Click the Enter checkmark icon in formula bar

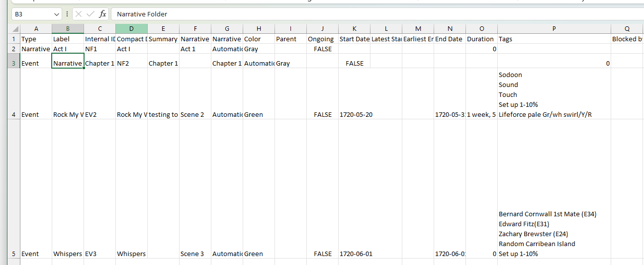[x=91, y=14]
